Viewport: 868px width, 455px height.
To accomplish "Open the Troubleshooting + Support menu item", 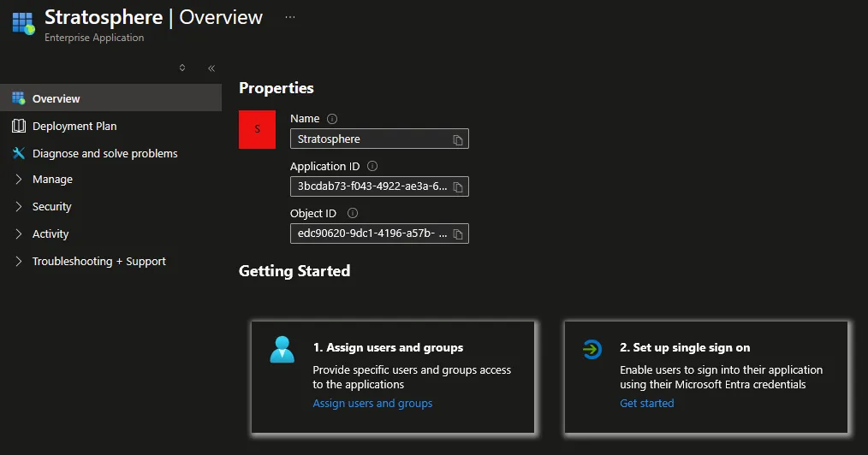I will pos(99,261).
